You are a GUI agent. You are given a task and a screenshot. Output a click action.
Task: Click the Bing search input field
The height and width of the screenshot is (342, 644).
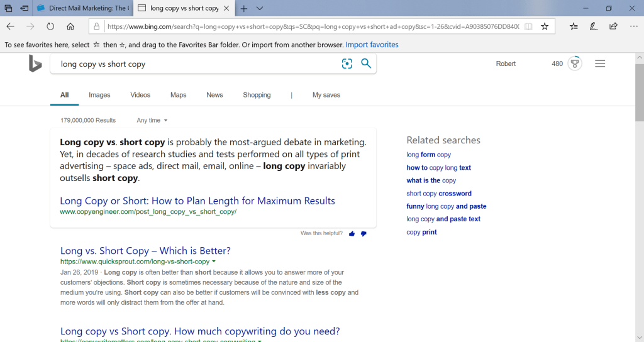195,63
